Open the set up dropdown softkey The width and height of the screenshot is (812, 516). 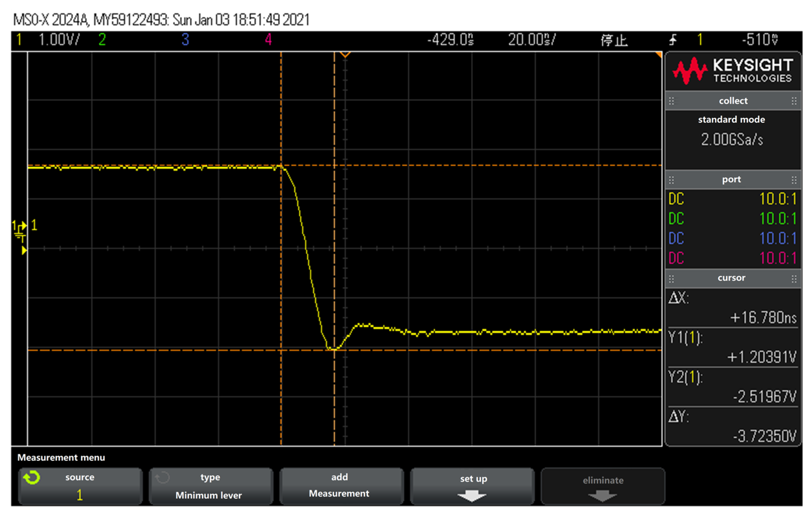[472, 486]
